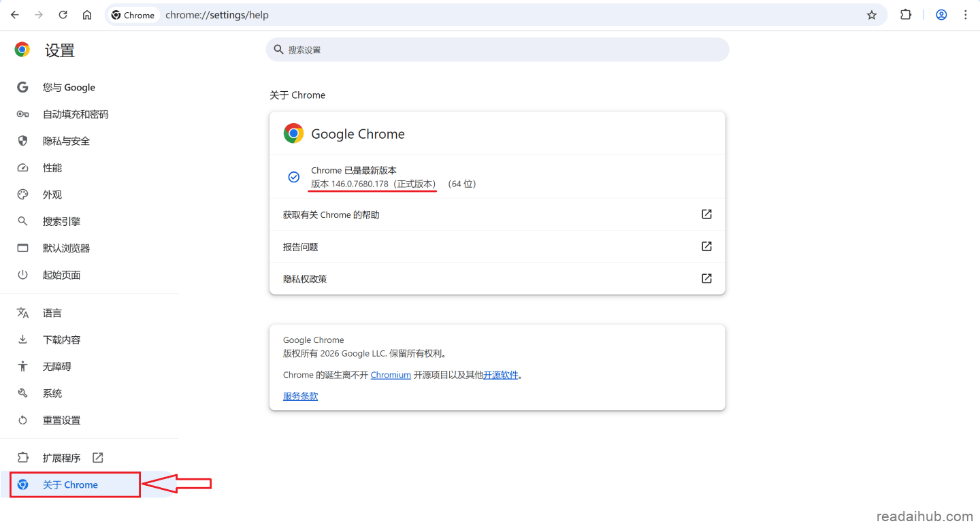Open 下载内容 settings
The height and width of the screenshot is (528, 980).
click(61, 340)
